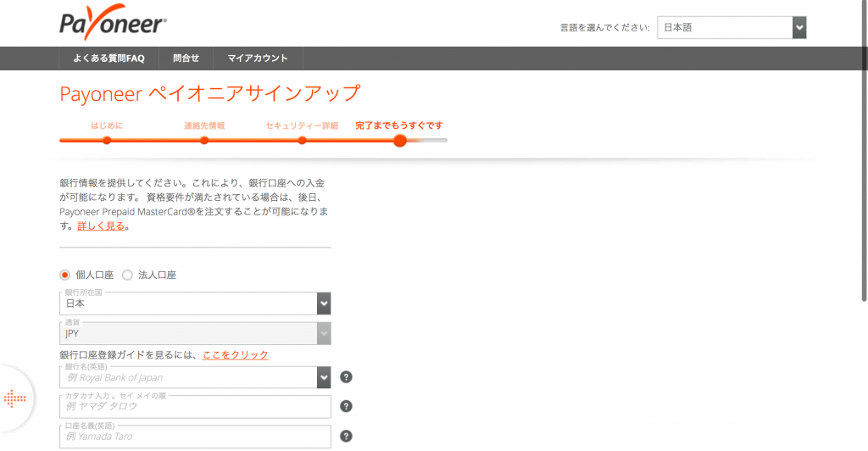Click the 口座名義(英語) input field
This screenshot has height=451, width=868.
[x=195, y=437]
